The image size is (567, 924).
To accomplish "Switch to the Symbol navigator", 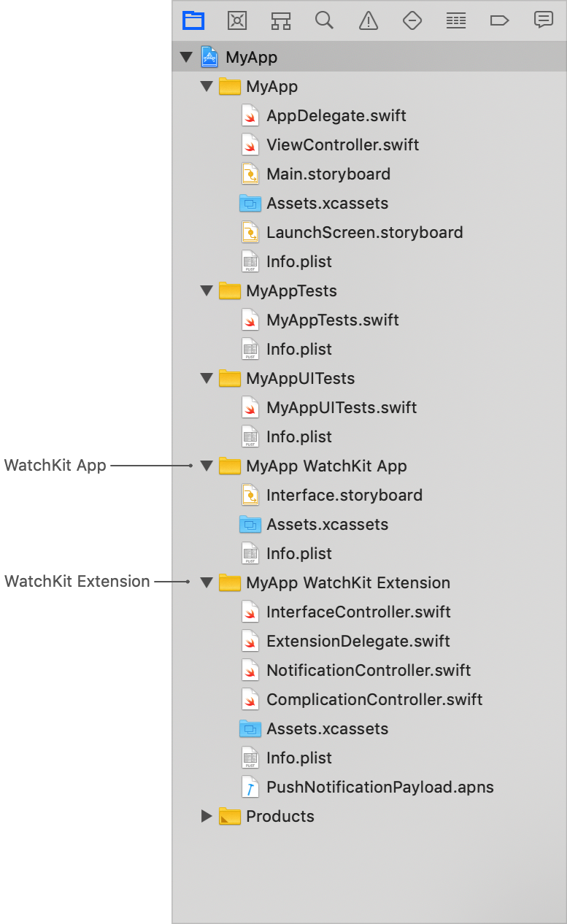I will point(280,20).
